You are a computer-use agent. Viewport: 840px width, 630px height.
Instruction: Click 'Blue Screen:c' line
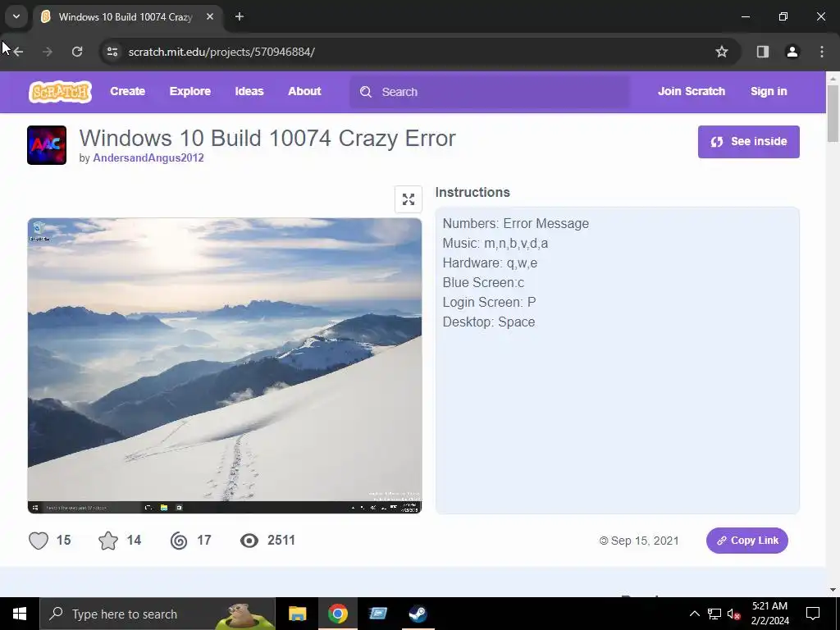[483, 282]
